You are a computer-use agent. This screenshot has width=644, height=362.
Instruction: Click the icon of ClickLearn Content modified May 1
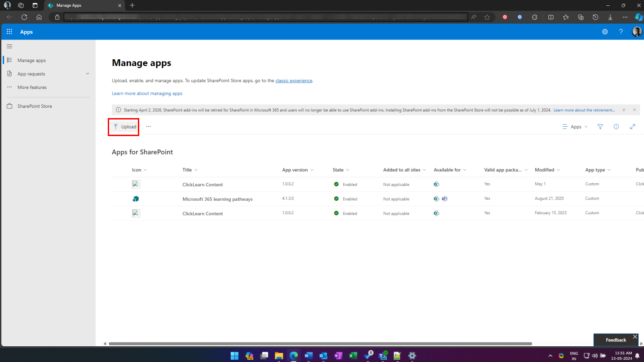coord(136,184)
